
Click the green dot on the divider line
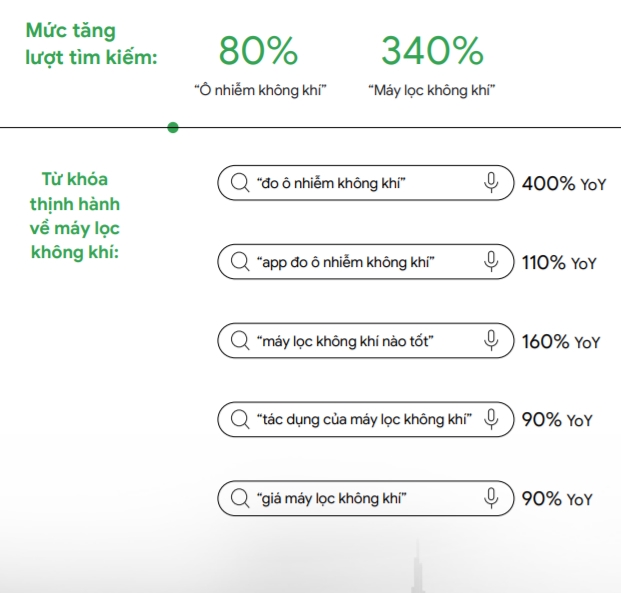click(x=173, y=128)
